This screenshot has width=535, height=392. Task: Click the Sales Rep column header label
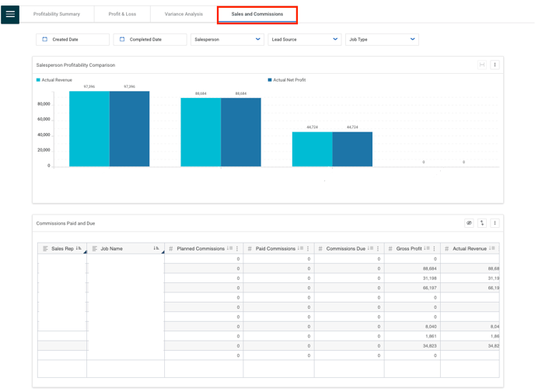(62, 249)
